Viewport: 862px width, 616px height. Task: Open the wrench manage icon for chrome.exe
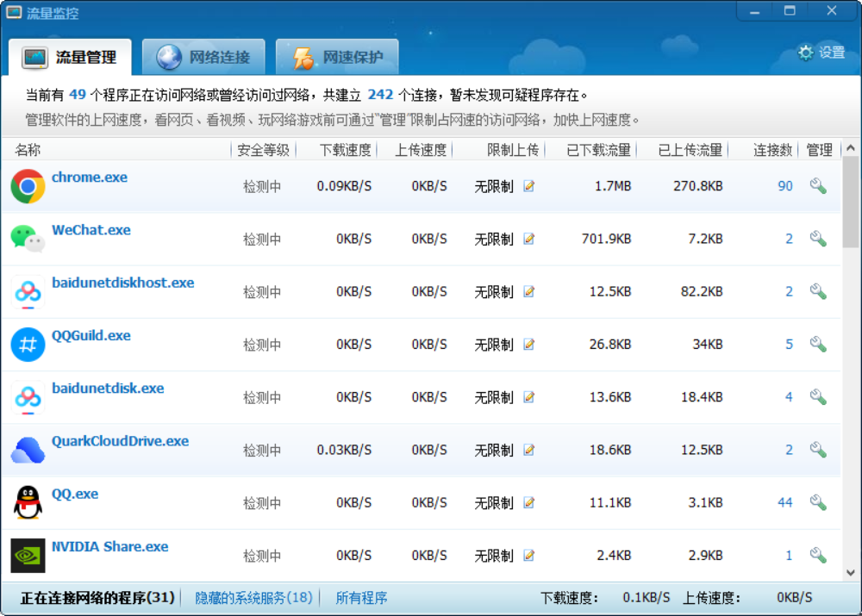click(818, 186)
